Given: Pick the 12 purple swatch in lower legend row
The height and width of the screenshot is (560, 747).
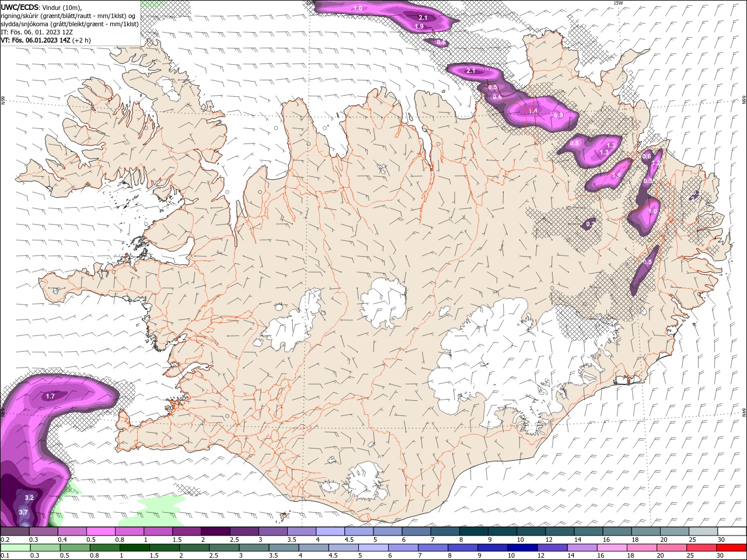Looking at the screenshot, I should (552, 548).
